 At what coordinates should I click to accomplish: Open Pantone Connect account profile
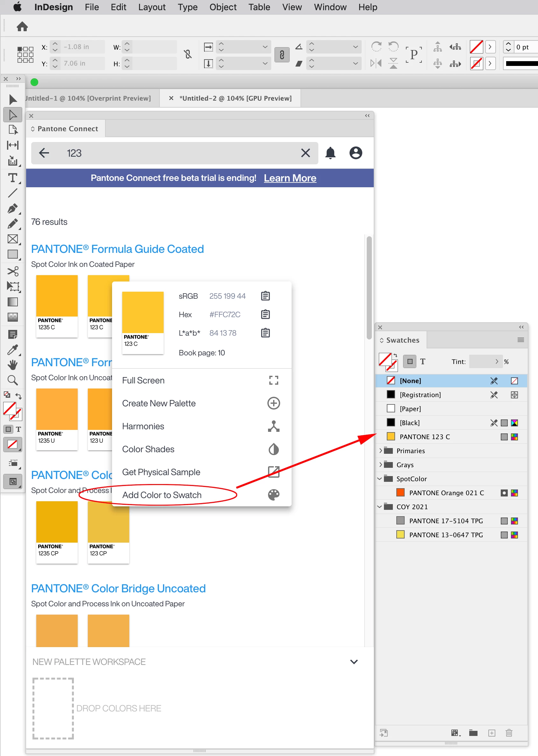point(356,153)
